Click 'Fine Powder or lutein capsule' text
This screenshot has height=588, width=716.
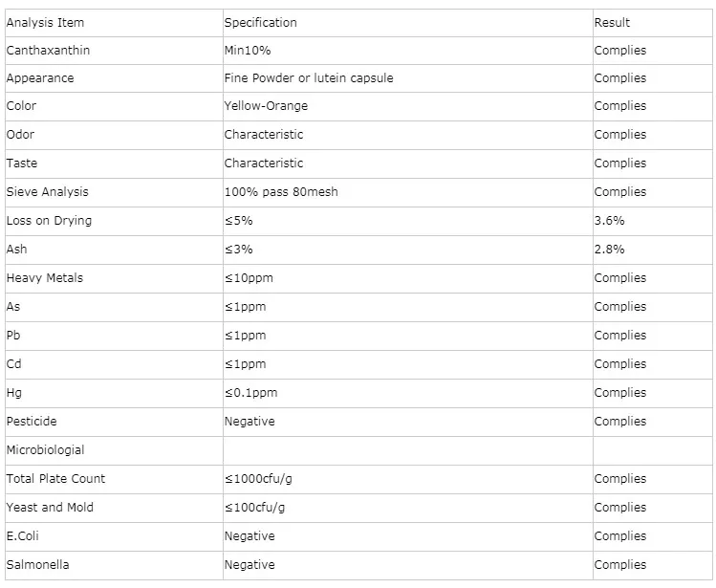[x=308, y=78]
